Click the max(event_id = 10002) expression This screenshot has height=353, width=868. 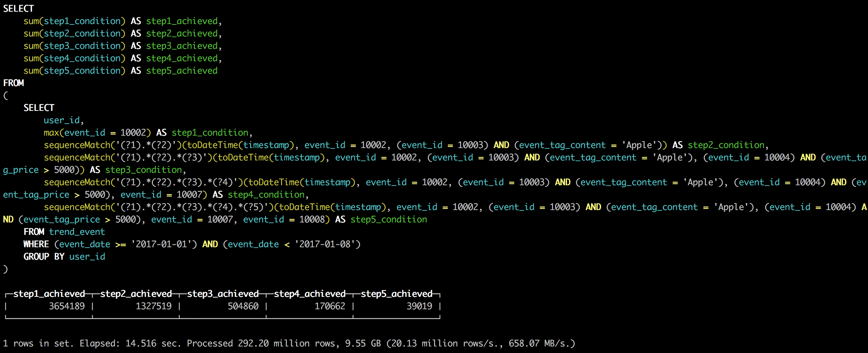click(97, 133)
